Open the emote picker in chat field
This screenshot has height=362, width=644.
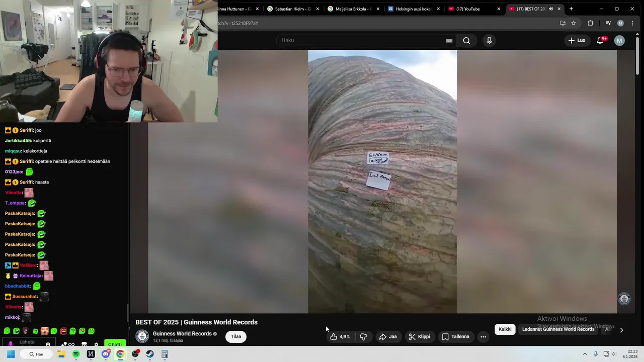click(x=48, y=344)
